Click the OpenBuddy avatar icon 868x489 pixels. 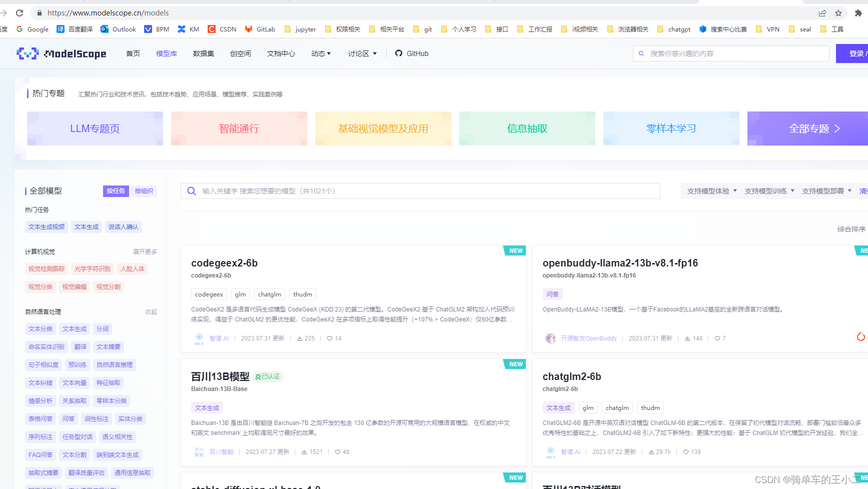pos(550,338)
